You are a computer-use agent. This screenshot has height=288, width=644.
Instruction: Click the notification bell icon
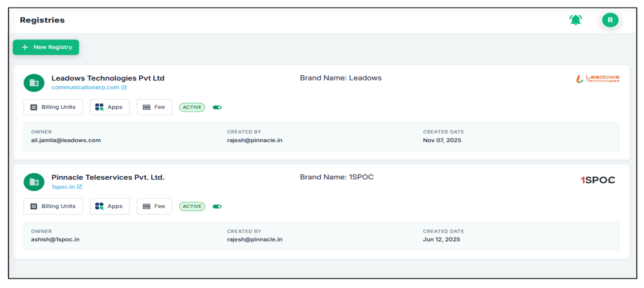[x=575, y=20]
